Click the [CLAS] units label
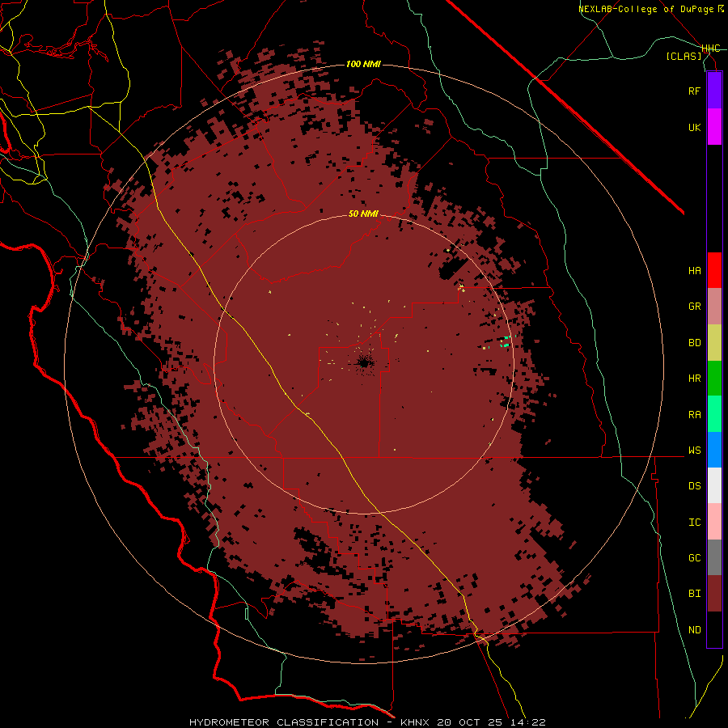 pos(684,56)
